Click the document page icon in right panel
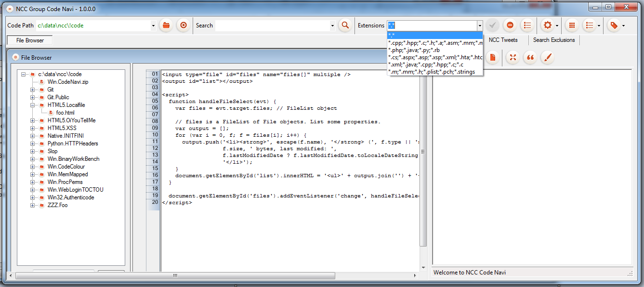Viewport: 644px width, 287px height. [x=492, y=57]
